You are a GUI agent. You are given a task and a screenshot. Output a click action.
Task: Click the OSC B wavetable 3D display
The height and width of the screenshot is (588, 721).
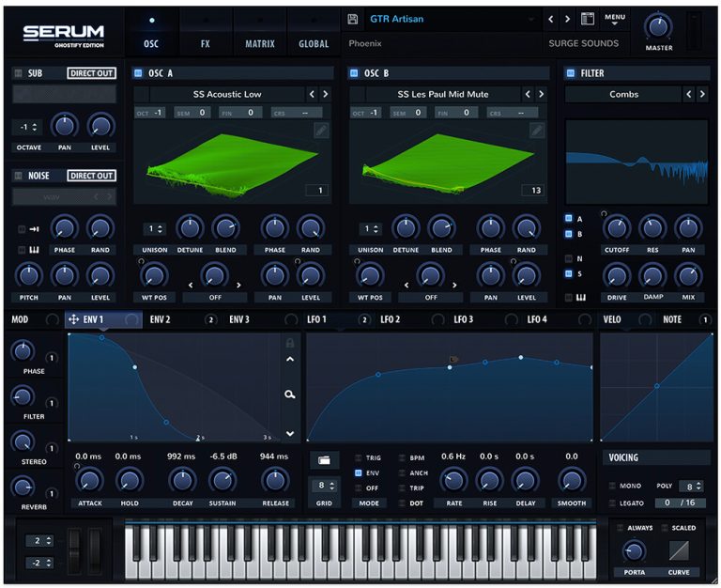[449, 162]
